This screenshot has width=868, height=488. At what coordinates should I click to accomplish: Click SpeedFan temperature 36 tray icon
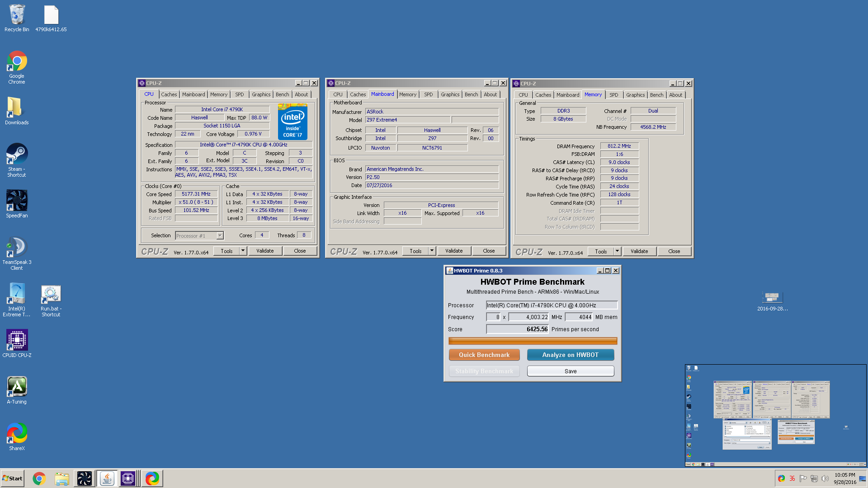(x=792, y=479)
